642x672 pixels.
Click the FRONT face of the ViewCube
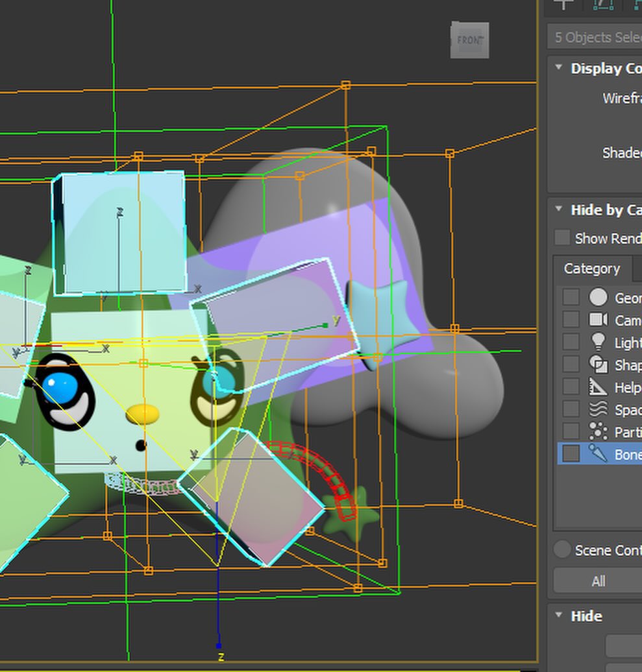click(x=469, y=40)
